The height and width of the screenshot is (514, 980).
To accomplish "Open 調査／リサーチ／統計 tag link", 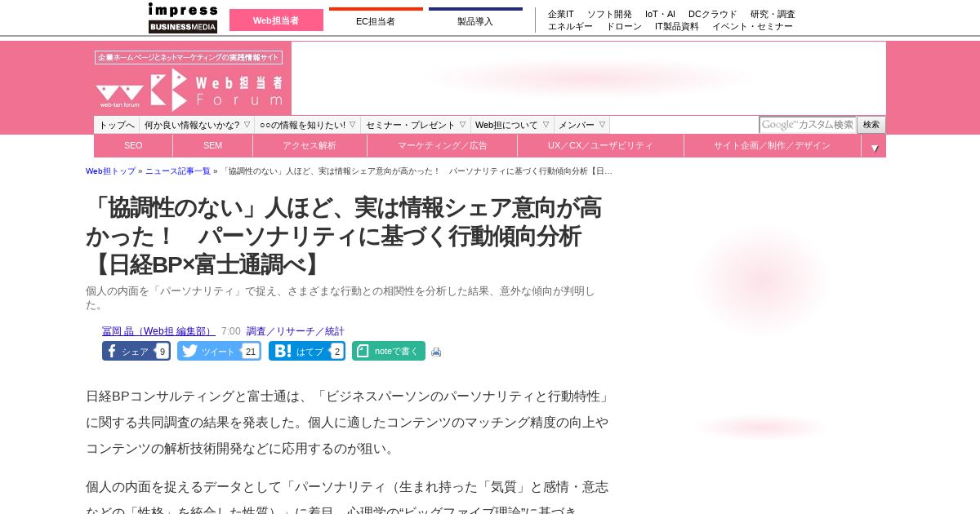I will coord(296,331).
